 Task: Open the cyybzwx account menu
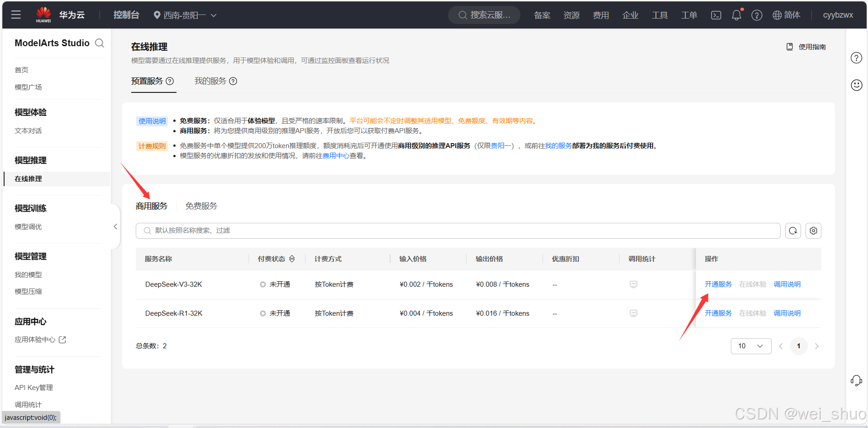point(838,15)
